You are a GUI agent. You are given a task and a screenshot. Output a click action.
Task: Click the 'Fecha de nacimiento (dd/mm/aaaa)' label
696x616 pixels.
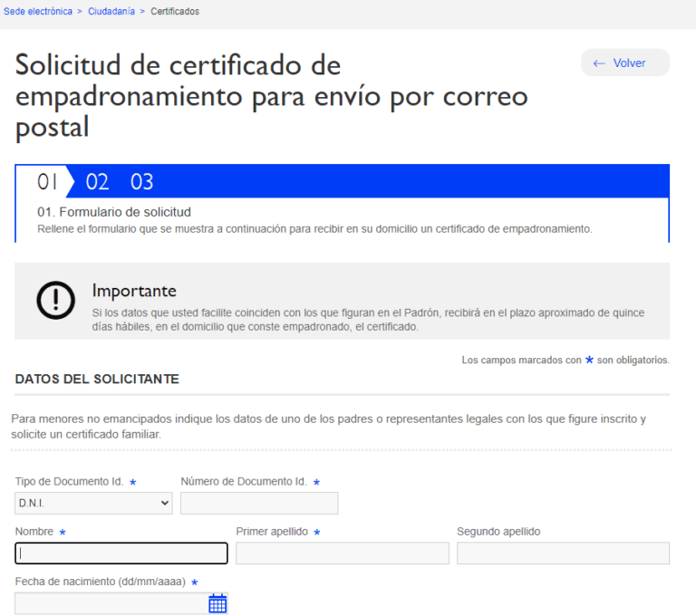[101, 582]
